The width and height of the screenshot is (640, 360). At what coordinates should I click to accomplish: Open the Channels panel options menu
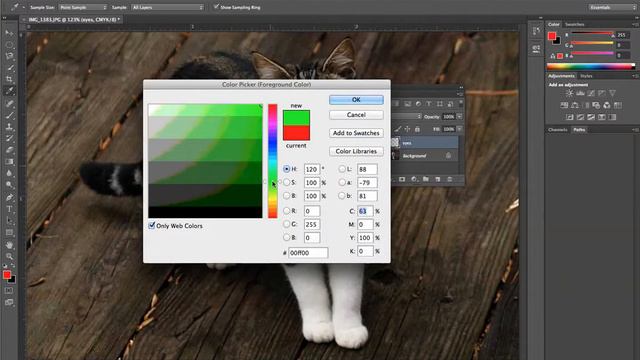pos(635,130)
